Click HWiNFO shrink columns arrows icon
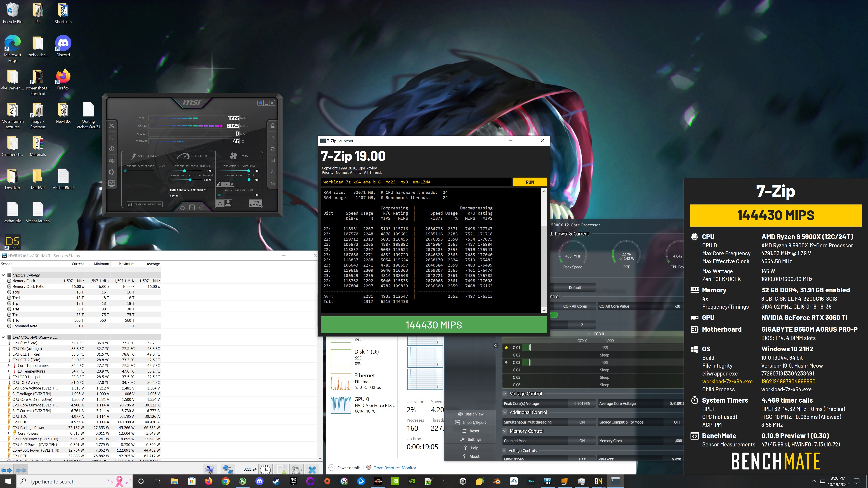Image resolution: width=868 pixels, height=488 pixels. (x=21, y=470)
